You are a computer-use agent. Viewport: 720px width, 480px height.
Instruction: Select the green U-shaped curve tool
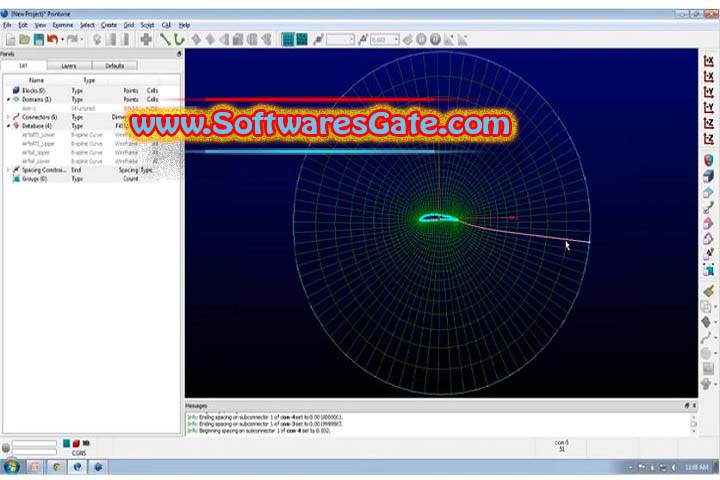click(x=179, y=40)
